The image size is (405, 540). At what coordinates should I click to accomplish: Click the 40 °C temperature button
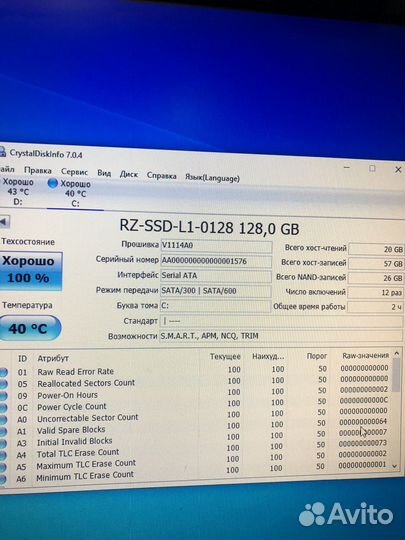[x=30, y=328]
